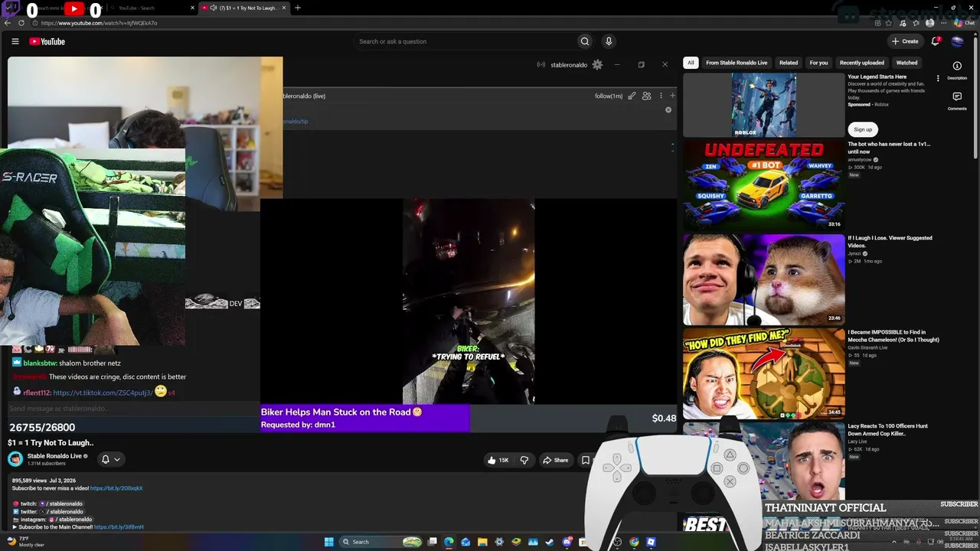
Task: Click the chat moderation sword icon
Action: (632, 96)
